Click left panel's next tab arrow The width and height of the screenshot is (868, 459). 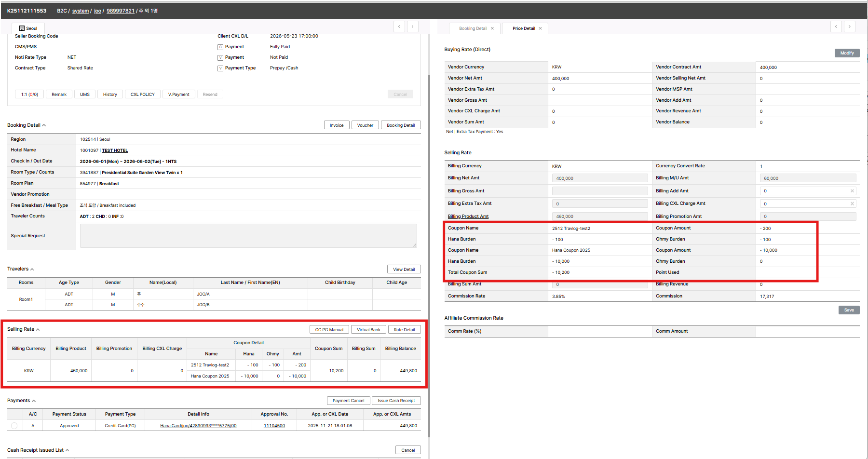coord(412,27)
